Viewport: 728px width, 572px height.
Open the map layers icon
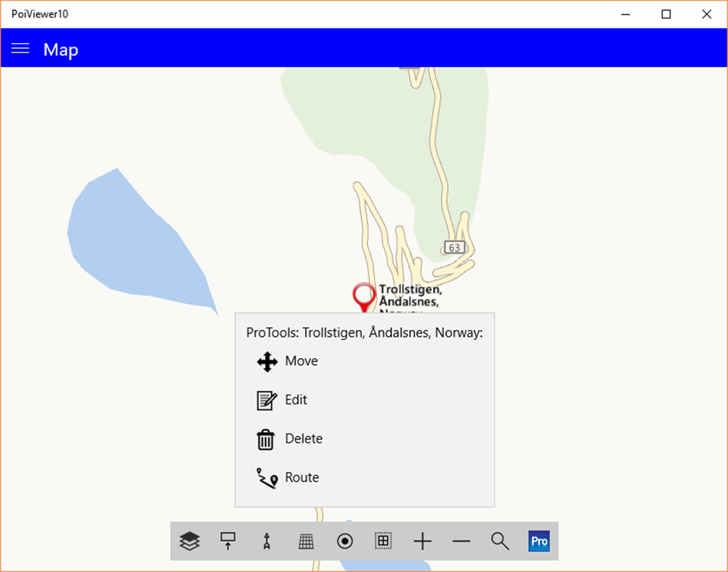coord(189,541)
